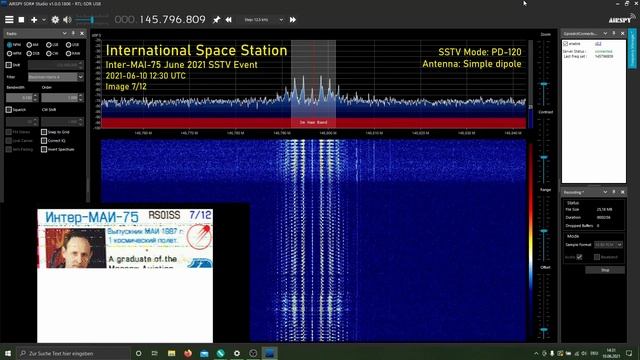Open the vertical side tab at right edge
Viewport: 640px width, 360px height.
pyautogui.click(x=633, y=49)
